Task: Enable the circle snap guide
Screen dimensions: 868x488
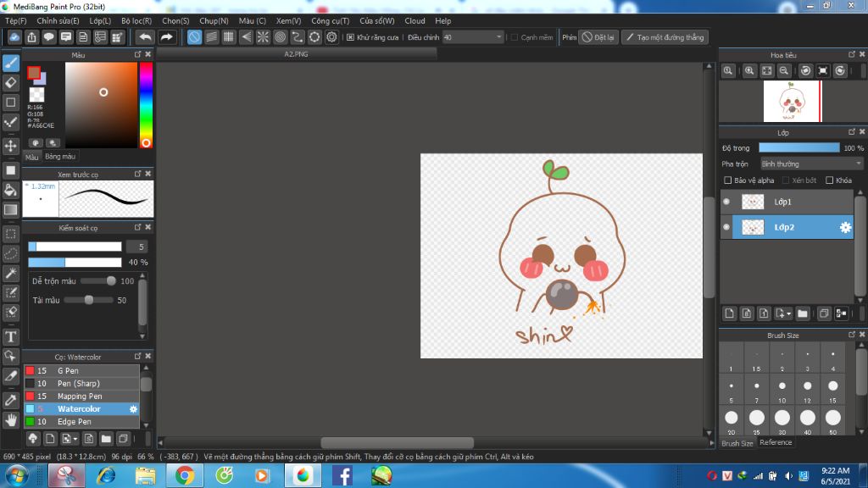Action: point(280,37)
